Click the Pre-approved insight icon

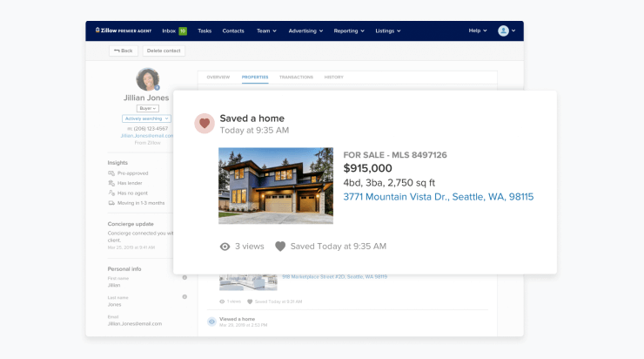111,173
